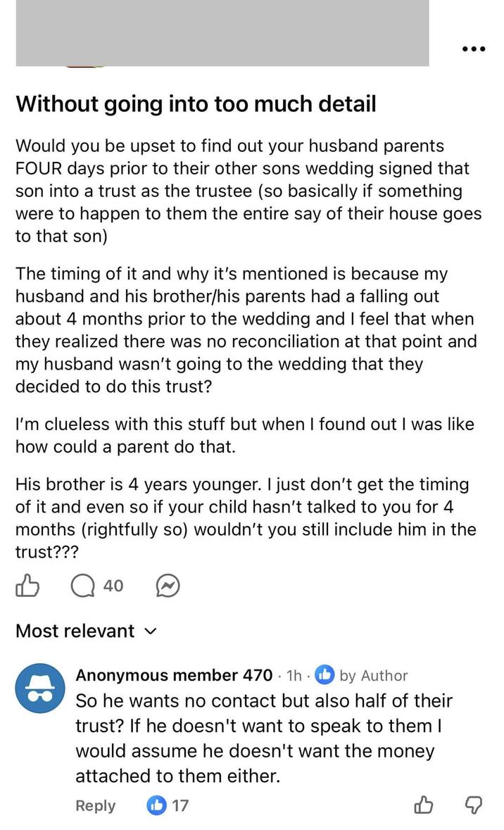Open the post options three-dot menu
Image resolution: width=504 pixels, height=830 pixels.
pos(474,49)
